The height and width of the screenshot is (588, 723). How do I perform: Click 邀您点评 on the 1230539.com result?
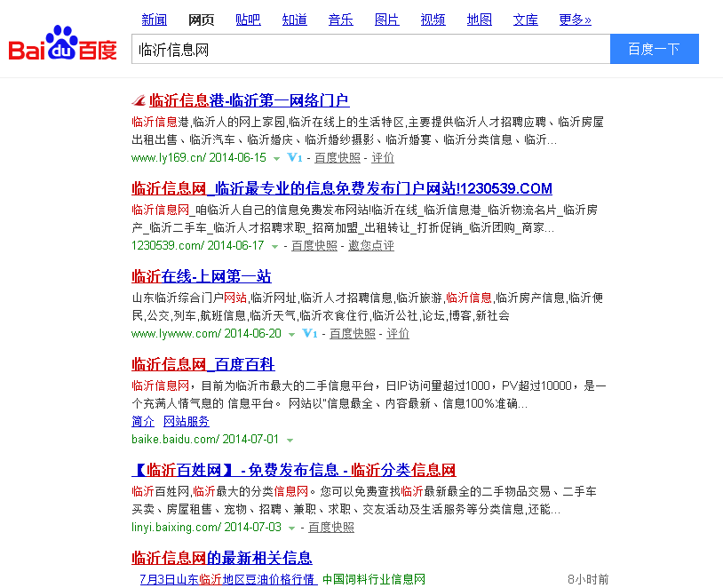click(371, 246)
